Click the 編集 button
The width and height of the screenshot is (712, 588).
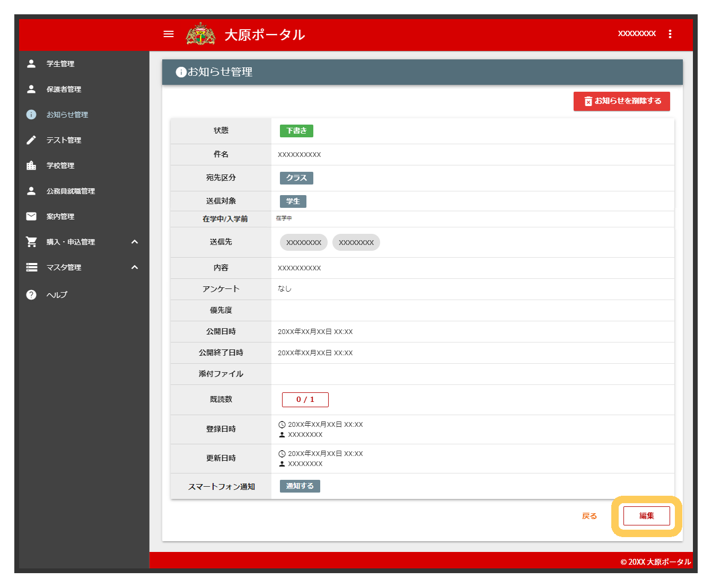pyautogui.click(x=647, y=516)
